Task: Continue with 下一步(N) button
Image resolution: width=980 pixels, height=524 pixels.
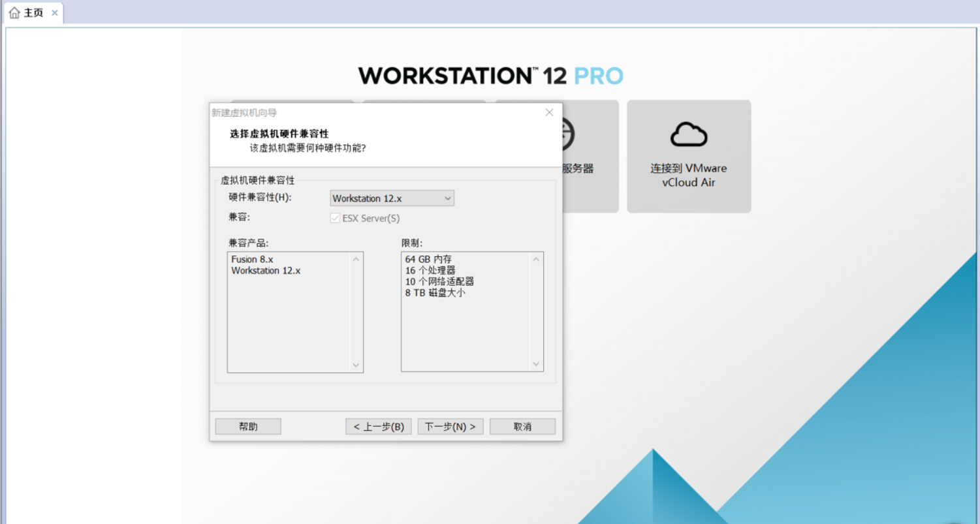Action: click(x=450, y=427)
